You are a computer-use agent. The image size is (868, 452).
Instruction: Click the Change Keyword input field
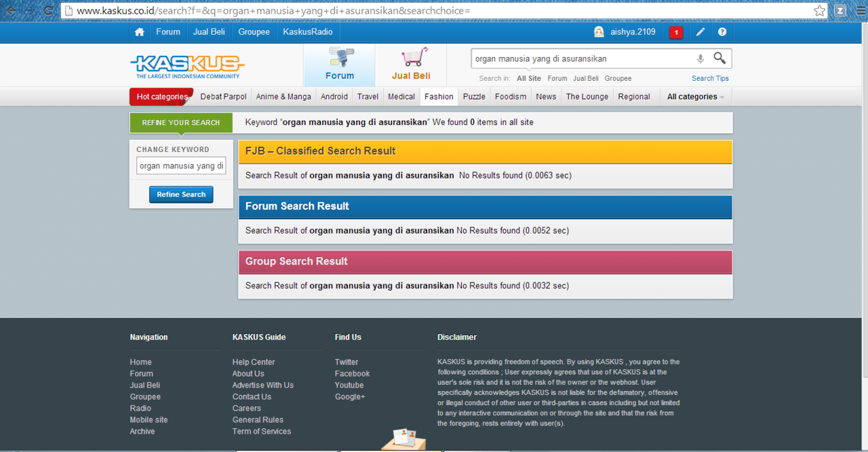(x=181, y=166)
